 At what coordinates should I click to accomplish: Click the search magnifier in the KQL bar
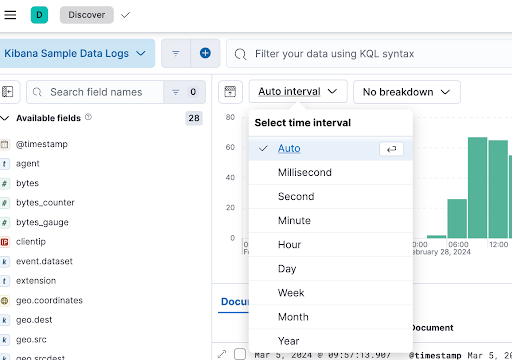pyautogui.click(x=240, y=54)
